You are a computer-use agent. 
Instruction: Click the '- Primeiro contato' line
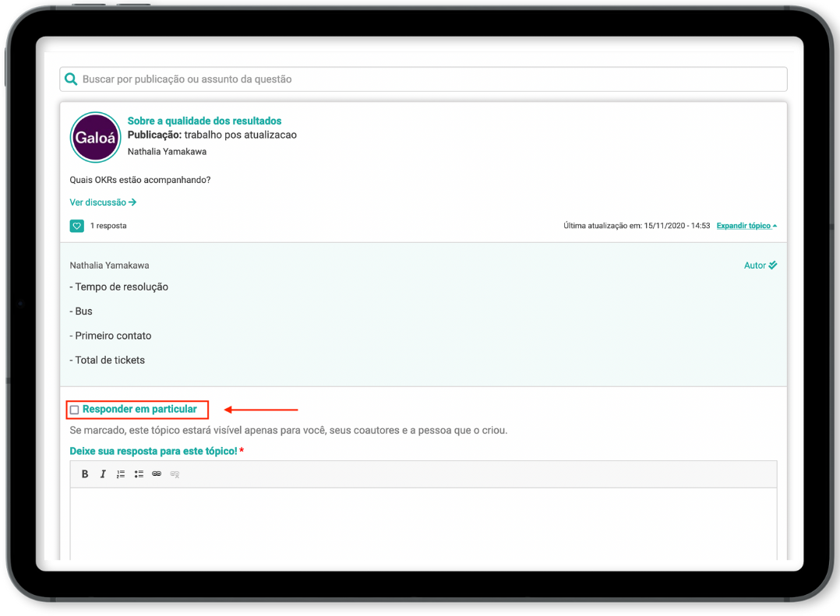tap(111, 336)
